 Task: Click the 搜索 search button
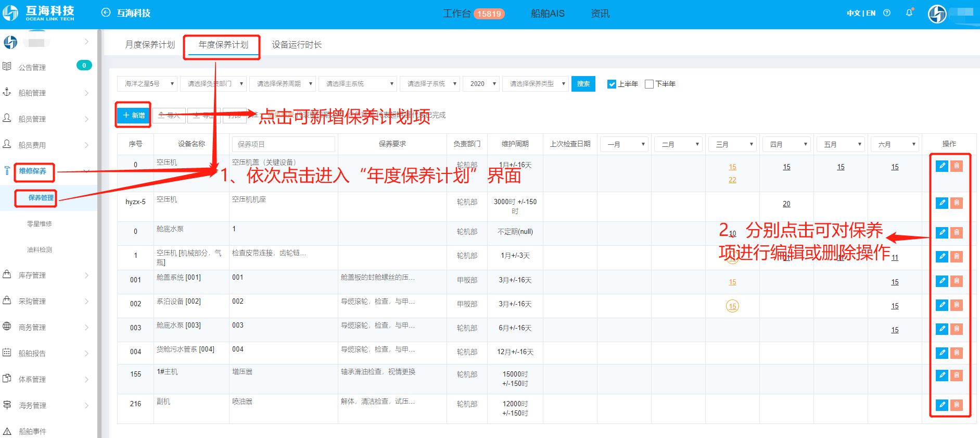point(583,84)
